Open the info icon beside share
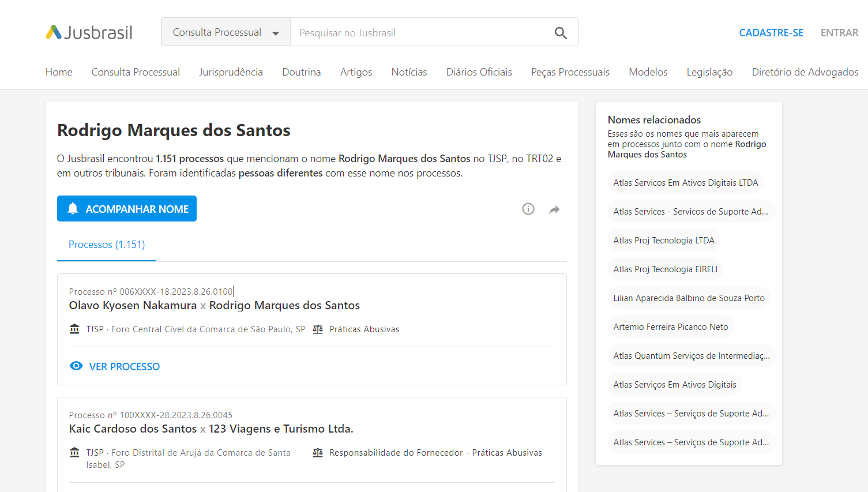 click(528, 209)
